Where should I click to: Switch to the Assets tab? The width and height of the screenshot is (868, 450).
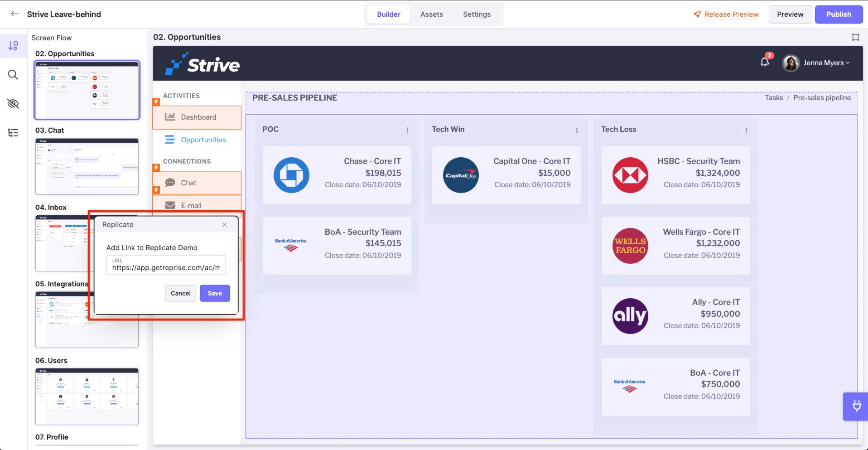click(431, 14)
